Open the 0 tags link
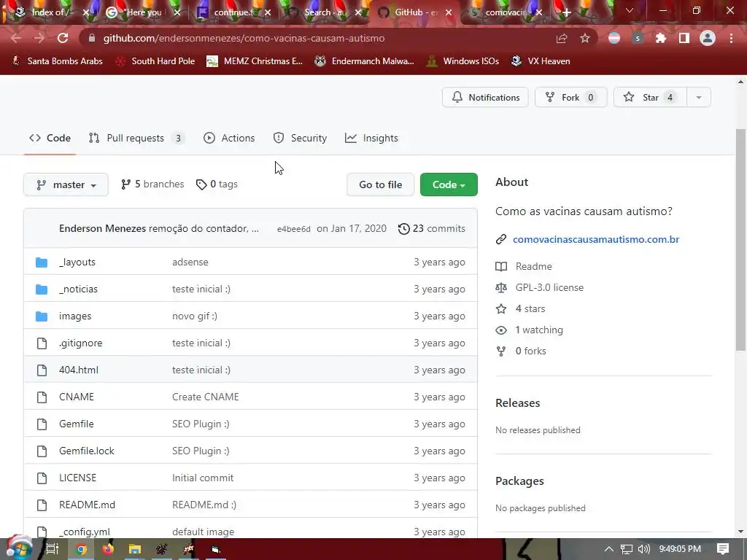Viewport: 747px width, 560px height. (217, 184)
